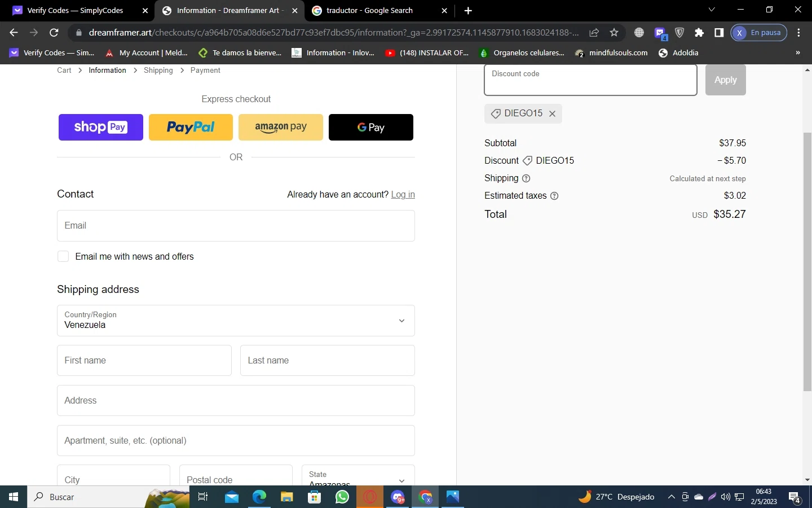Open the Adoldia bookmark
This screenshot has height=508, width=812.
pos(678,52)
